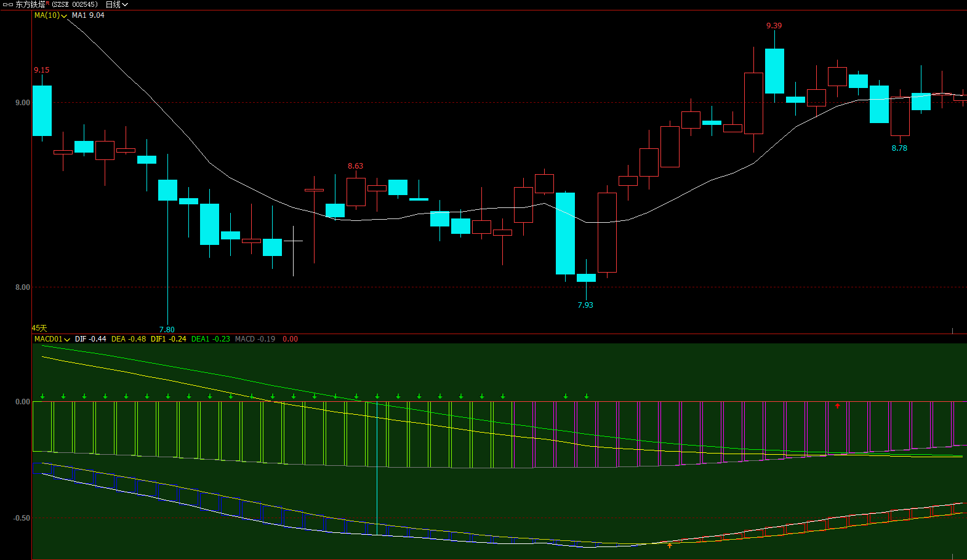Screen dimensions: 967x560
Task: Select the candlestick with the 9.39 high
Action: point(774,71)
